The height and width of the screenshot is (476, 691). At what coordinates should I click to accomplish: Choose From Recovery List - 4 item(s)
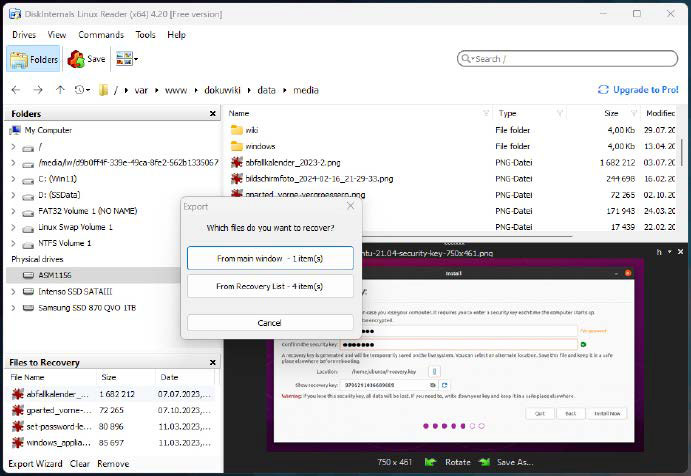coord(270,286)
